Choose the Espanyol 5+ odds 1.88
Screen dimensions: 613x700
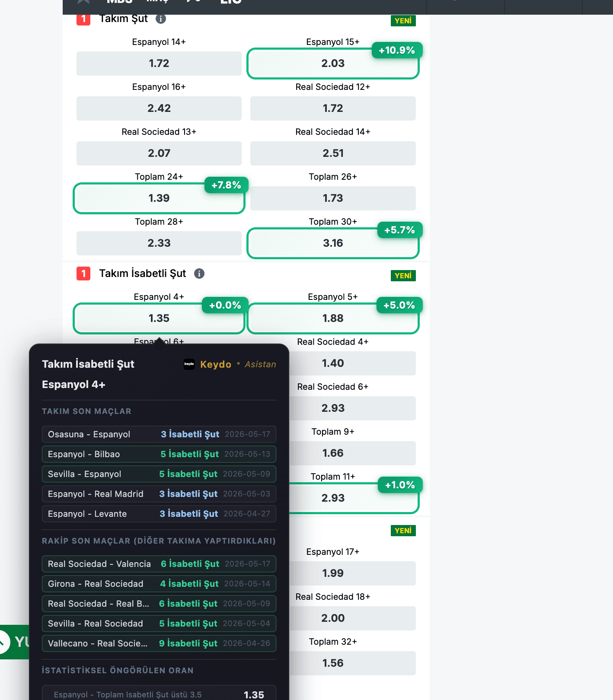click(x=333, y=318)
